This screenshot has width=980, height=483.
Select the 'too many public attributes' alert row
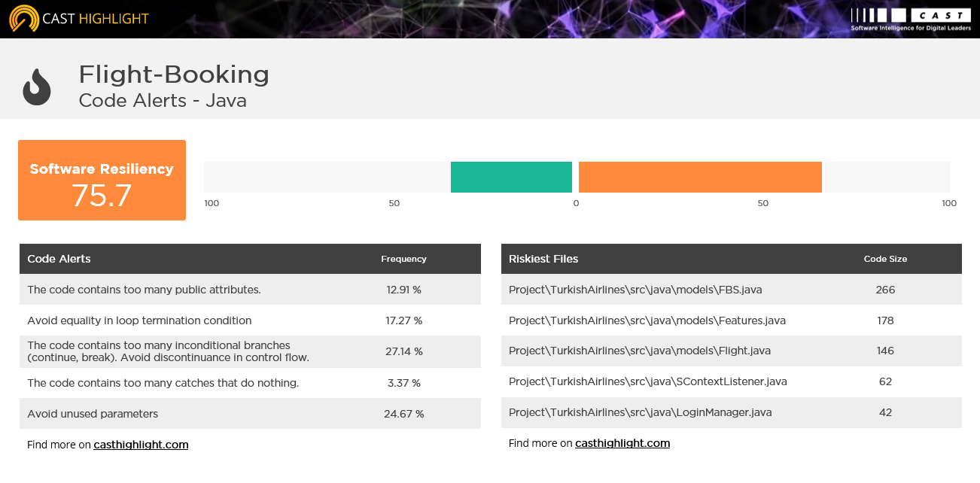tap(250, 290)
